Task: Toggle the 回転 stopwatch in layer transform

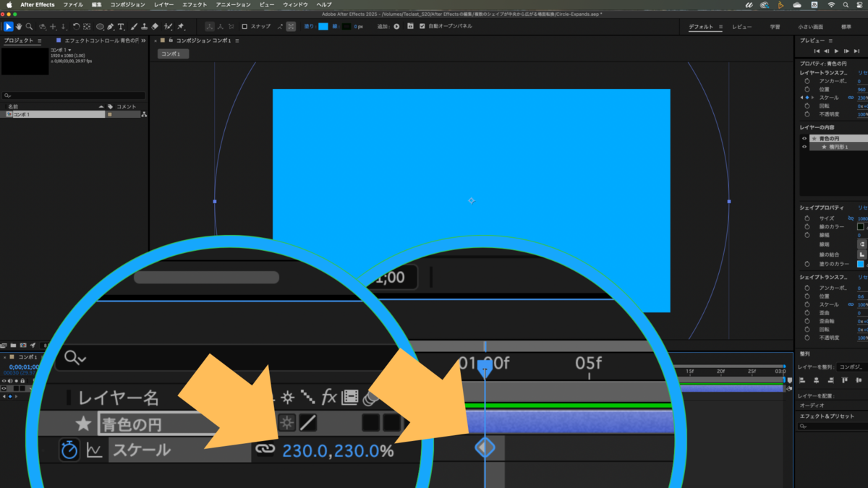Action: 807,106
